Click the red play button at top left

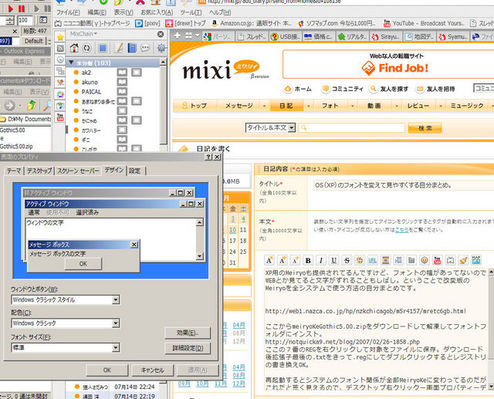pyautogui.click(x=10, y=8)
